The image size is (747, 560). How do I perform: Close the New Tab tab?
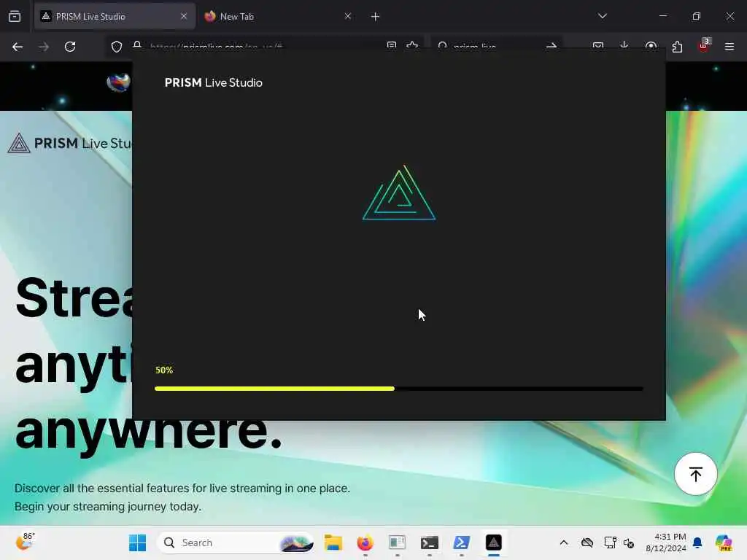coord(348,16)
